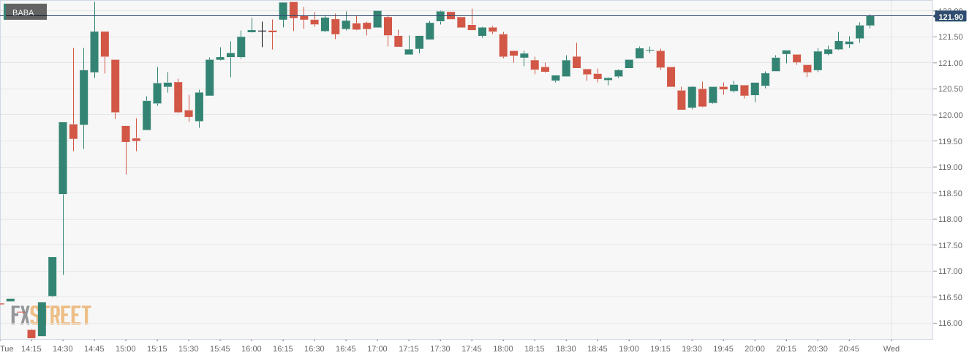Click the 16:00 time axis label
The height and width of the screenshot is (358, 980).
(252, 348)
